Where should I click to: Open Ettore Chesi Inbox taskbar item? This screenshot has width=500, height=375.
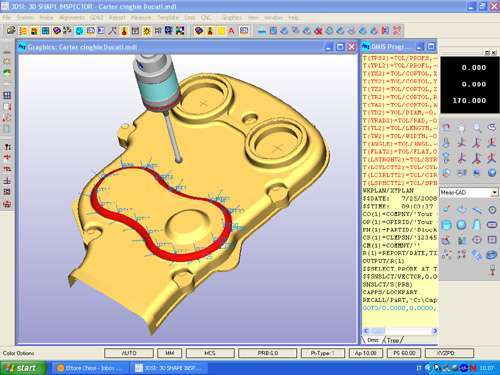(91, 368)
